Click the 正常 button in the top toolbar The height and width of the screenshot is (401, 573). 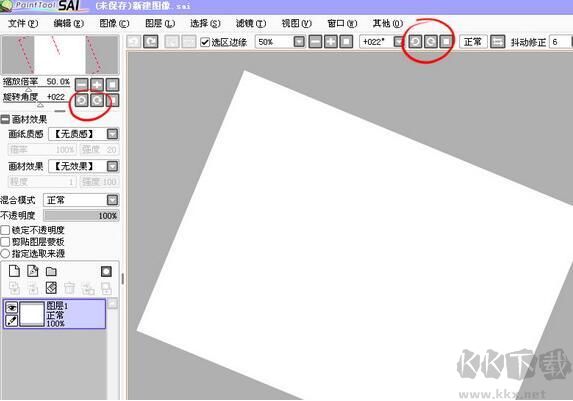(x=473, y=42)
